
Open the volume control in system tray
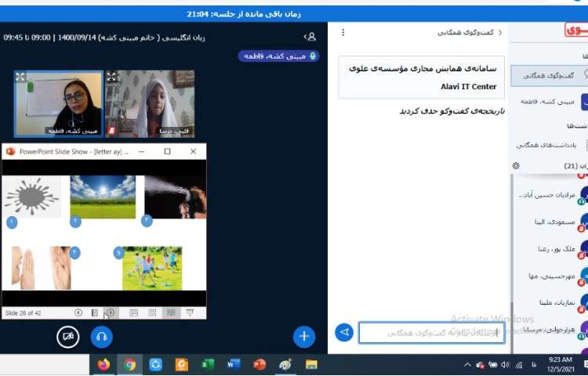click(505, 365)
